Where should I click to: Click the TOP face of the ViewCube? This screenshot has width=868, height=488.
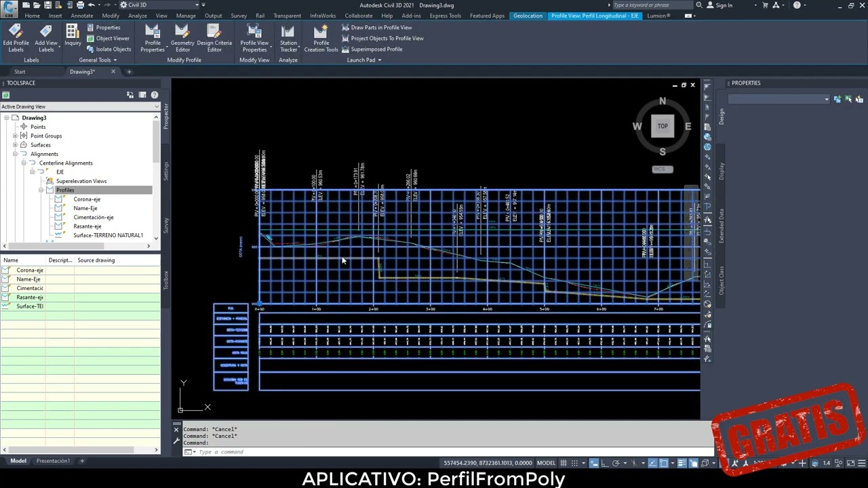tap(663, 126)
